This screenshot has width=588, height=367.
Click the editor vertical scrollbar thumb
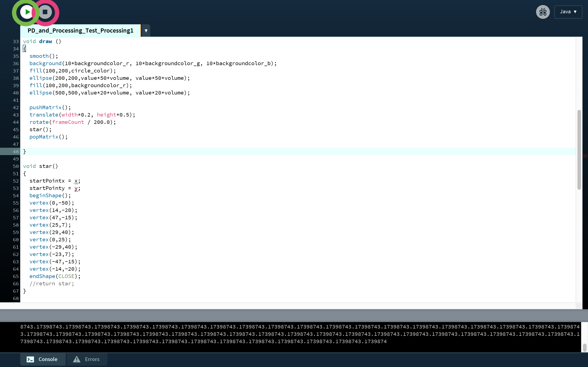click(x=579, y=150)
